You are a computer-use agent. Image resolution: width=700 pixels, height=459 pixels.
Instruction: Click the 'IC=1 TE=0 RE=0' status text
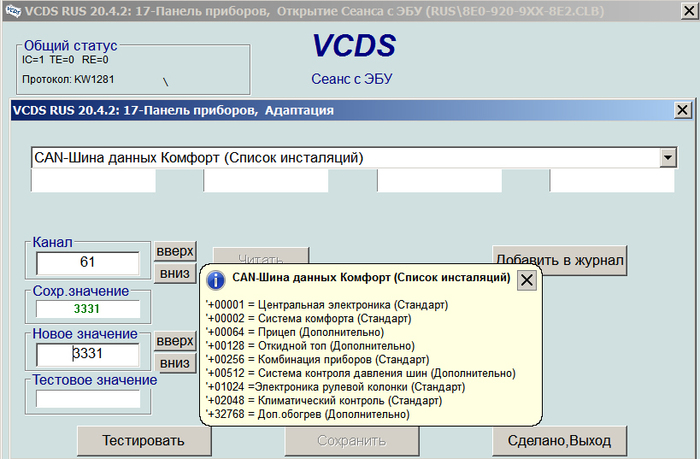point(65,60)
